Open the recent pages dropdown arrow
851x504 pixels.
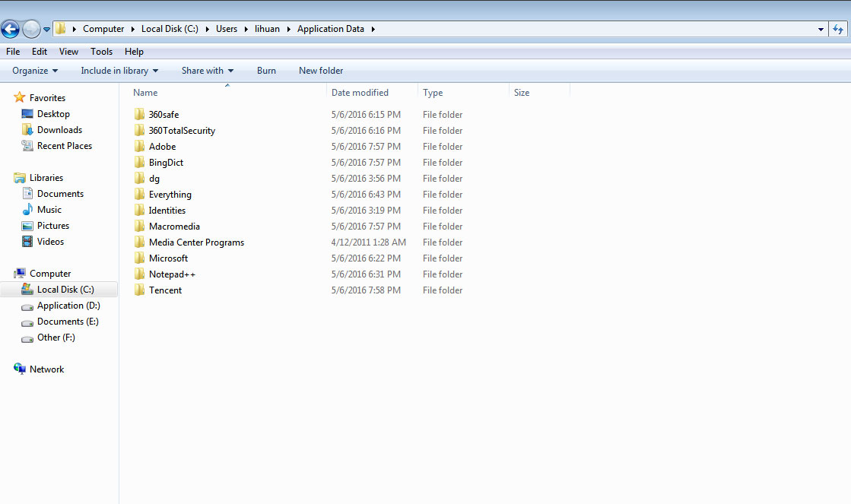point(46,30)
